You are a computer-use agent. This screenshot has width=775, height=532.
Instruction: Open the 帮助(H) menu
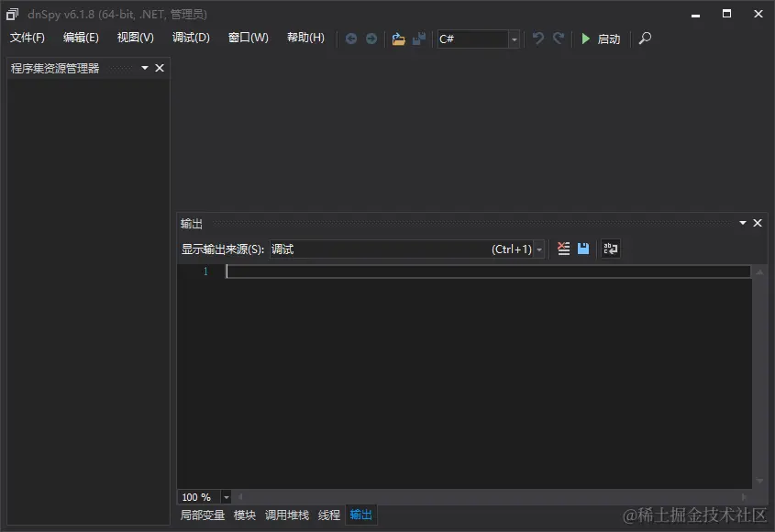[305, 38]
